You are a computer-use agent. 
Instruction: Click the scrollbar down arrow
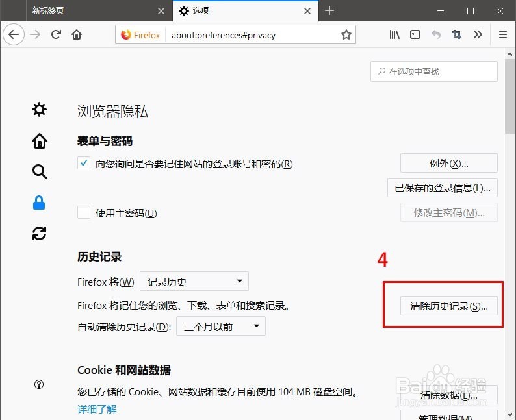point(510,414)
